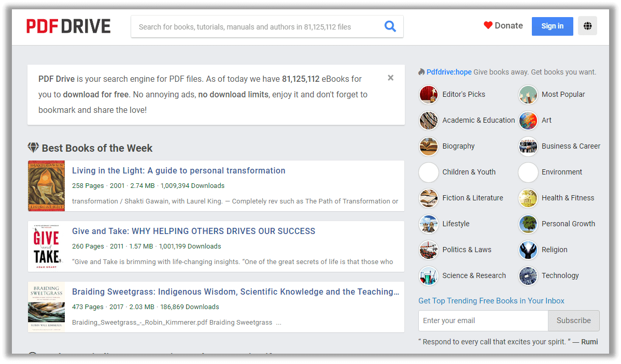Image resolution: width=621 pixels, height=364 pixels.
Task: Click the Children & Youth circle icon
Action: [429, 172]
